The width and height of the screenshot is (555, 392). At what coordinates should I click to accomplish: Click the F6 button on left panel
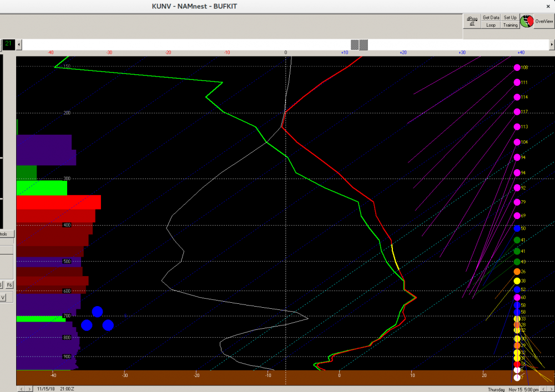[9, 285]
